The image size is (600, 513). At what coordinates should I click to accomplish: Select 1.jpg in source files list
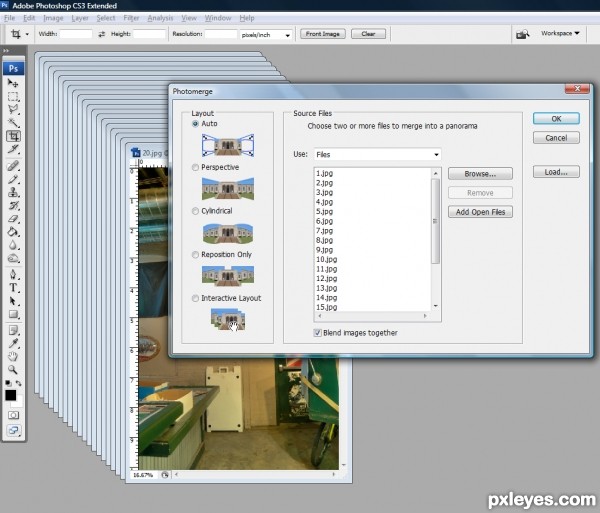coord(324,173)
